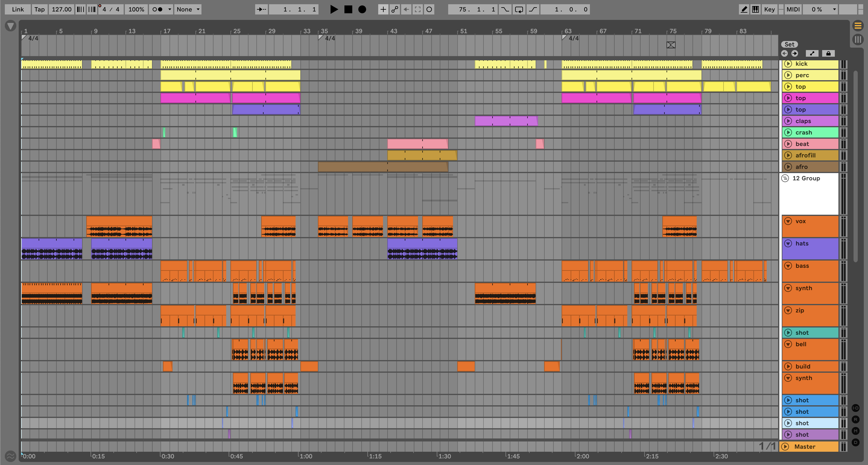Unfold the kick track
The image size is (868, 465).
[x=788, y=64]
